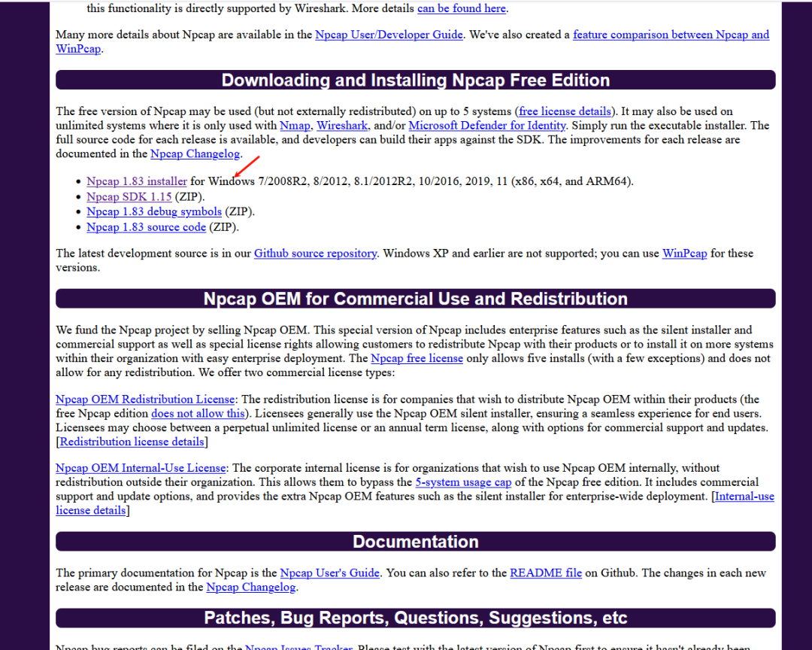Screen dimensions: 812x650
Task: Open Npcap OEM Redistribution License link
Action: [x=146, y=399]
